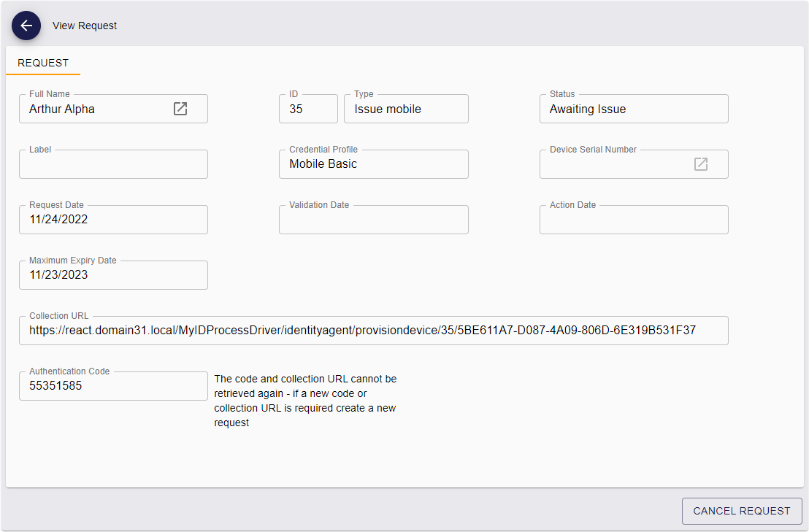Select the Maximum Expiry Date field
This screenshot has width=809, height=532.
pyautogui.click(x=113, y=275)
